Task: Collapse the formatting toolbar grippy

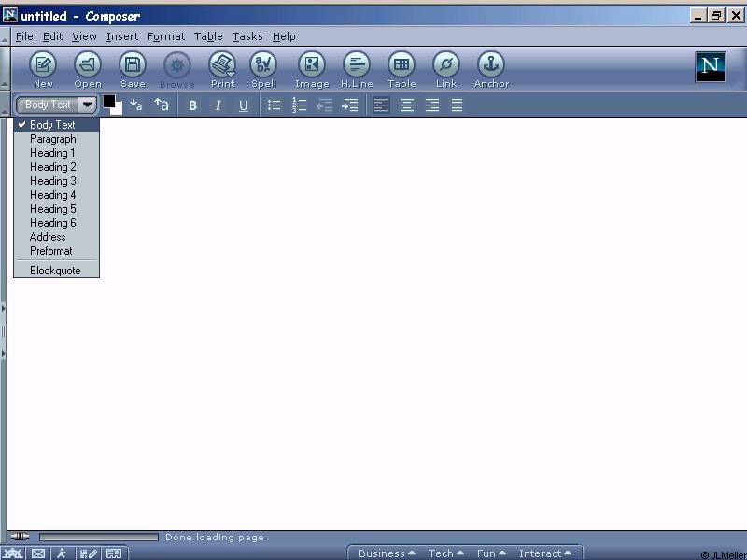Action: [x=5, y=105]
